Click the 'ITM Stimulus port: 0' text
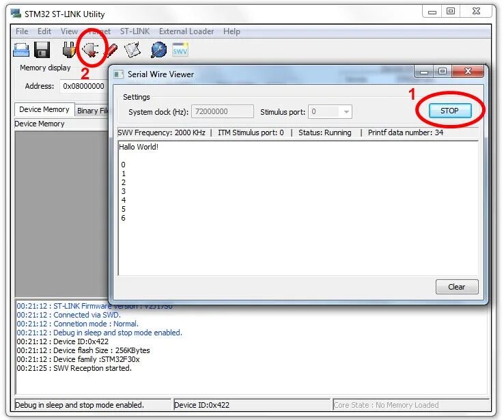 point(251,132)
